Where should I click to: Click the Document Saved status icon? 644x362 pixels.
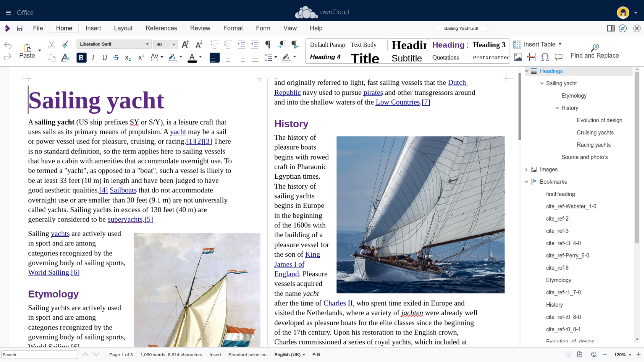tap(580, 354)
